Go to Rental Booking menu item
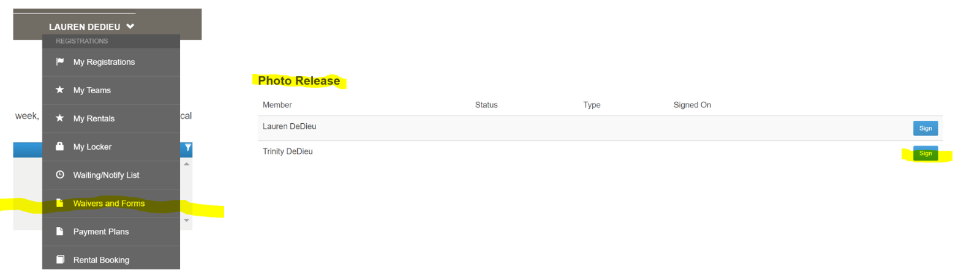The height and width of the screenshot is (274, 980). 101,260
